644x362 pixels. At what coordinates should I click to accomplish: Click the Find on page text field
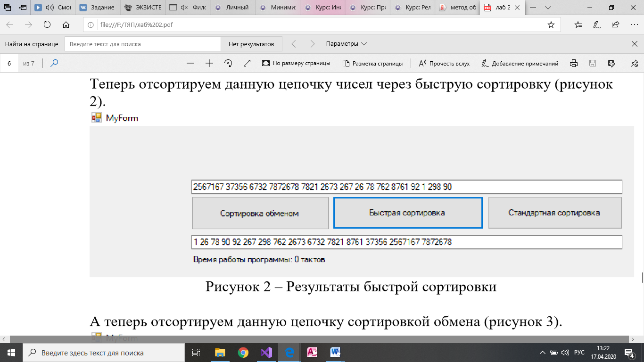(142, 44)
